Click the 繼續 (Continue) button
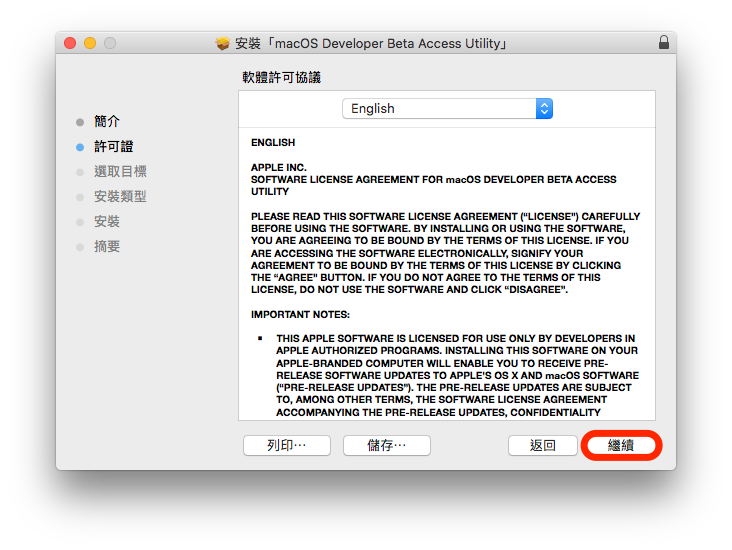The image size is (732, 550). [621, 445]
